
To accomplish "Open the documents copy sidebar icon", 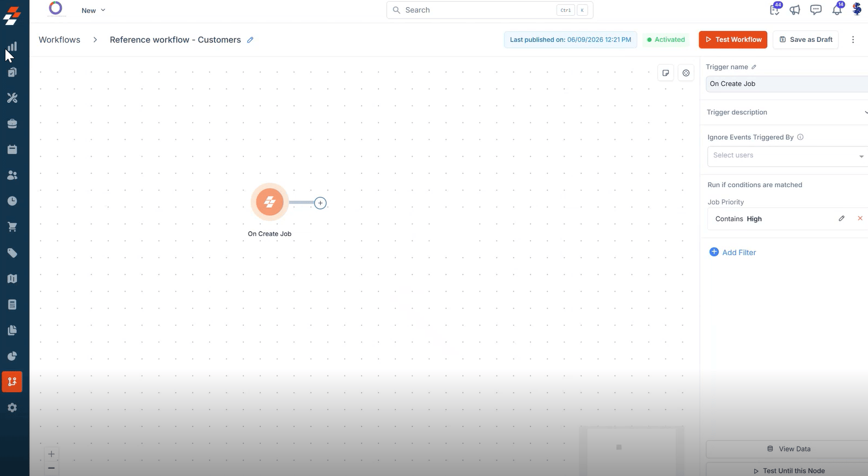I will coord(12,330).
